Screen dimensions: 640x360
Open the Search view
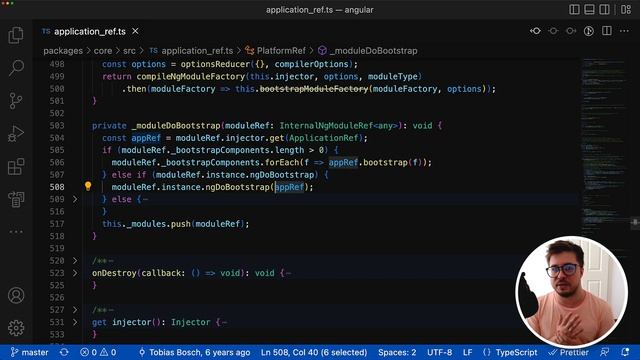coord(16,68)
